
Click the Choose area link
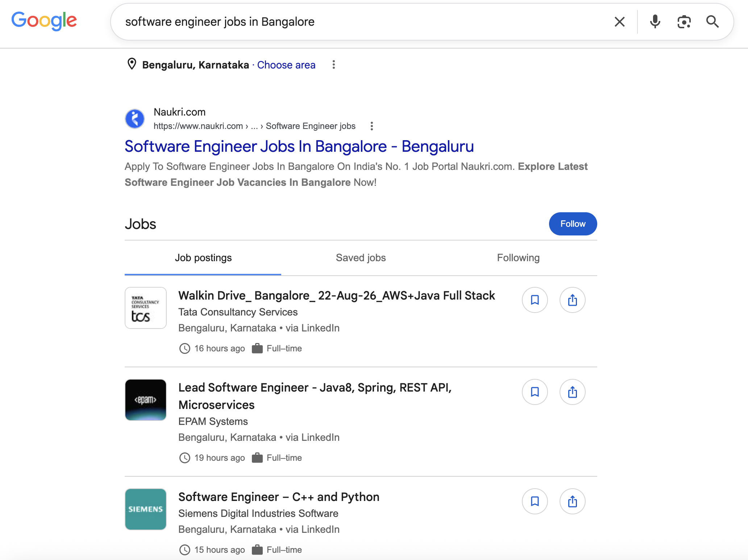click(x=286, y=65)
